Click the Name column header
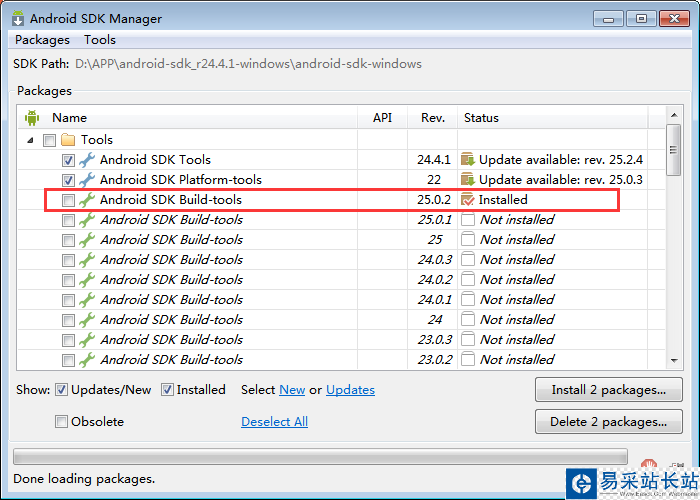The image size is (700, 500). (188, 118)
